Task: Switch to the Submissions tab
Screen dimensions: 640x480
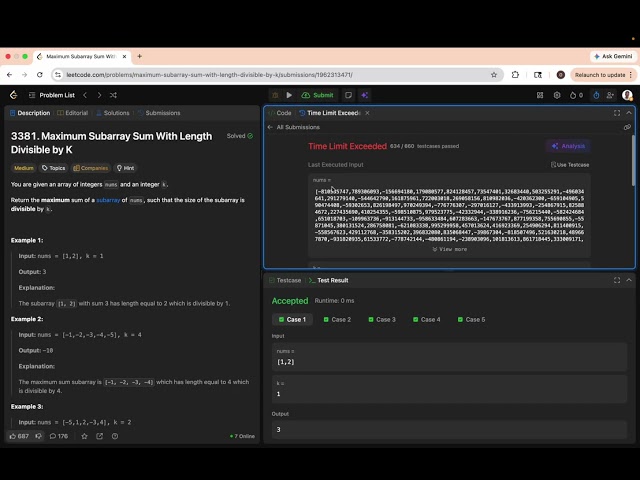Action: point(159,113)
